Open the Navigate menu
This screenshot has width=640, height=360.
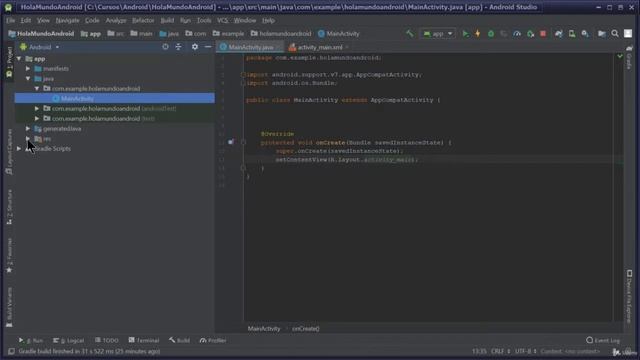click(67, 20)
